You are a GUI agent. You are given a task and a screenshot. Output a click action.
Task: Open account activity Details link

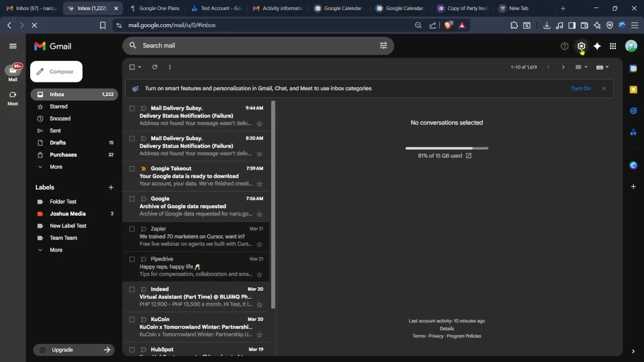tap(447, 328)
